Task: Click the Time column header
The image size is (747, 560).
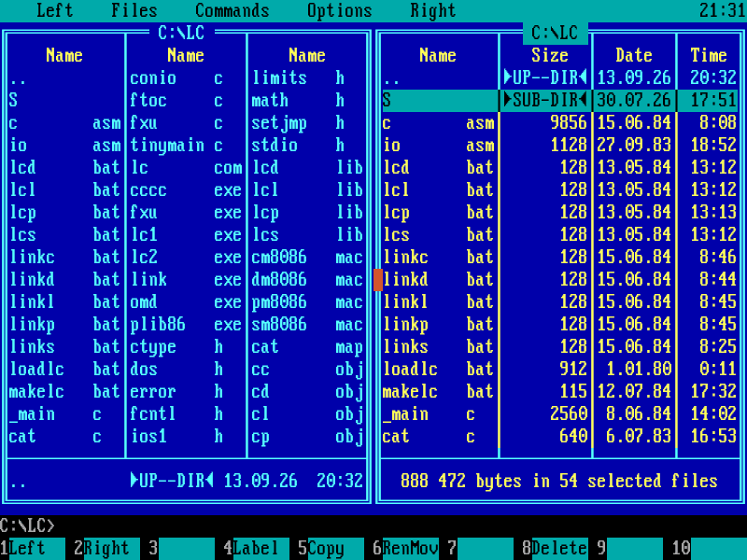Action: tap(709, 55)
